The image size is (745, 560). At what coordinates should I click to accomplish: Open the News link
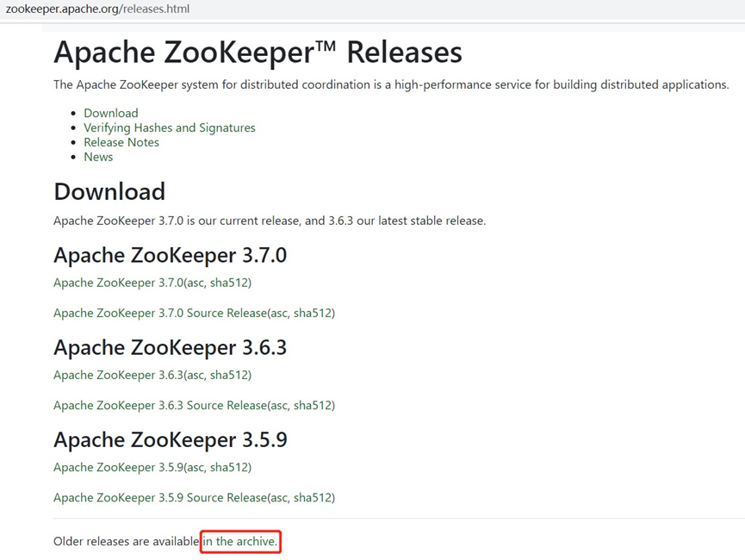tap(97, 157)
